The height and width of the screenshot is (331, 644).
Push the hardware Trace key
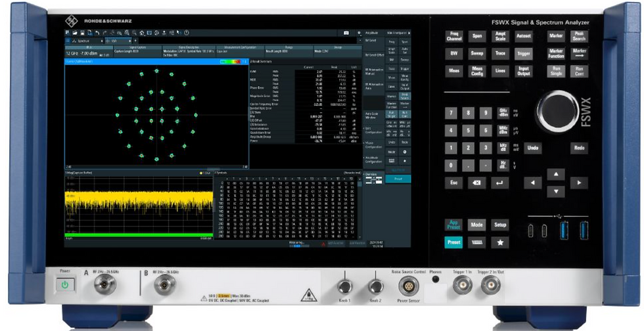(500, 53)
